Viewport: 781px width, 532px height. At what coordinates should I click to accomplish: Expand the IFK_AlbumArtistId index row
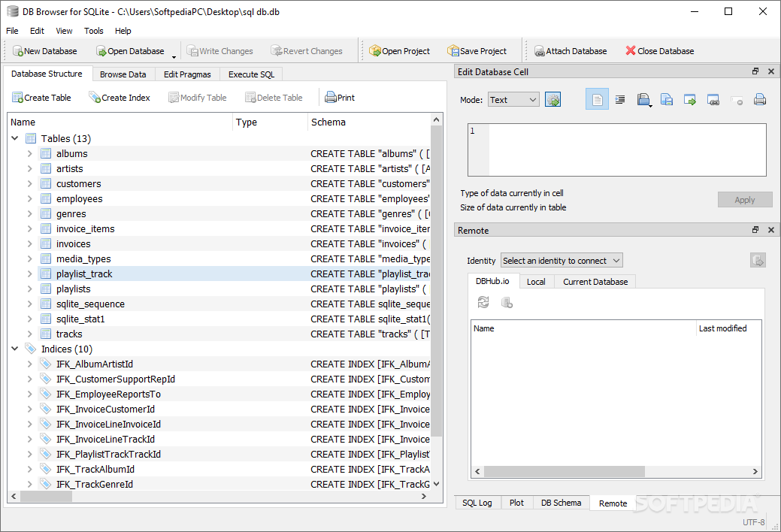[x=29, y=364]
